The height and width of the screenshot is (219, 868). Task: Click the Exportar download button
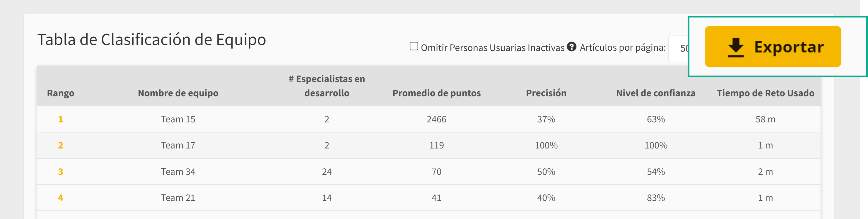click(773, 47)
